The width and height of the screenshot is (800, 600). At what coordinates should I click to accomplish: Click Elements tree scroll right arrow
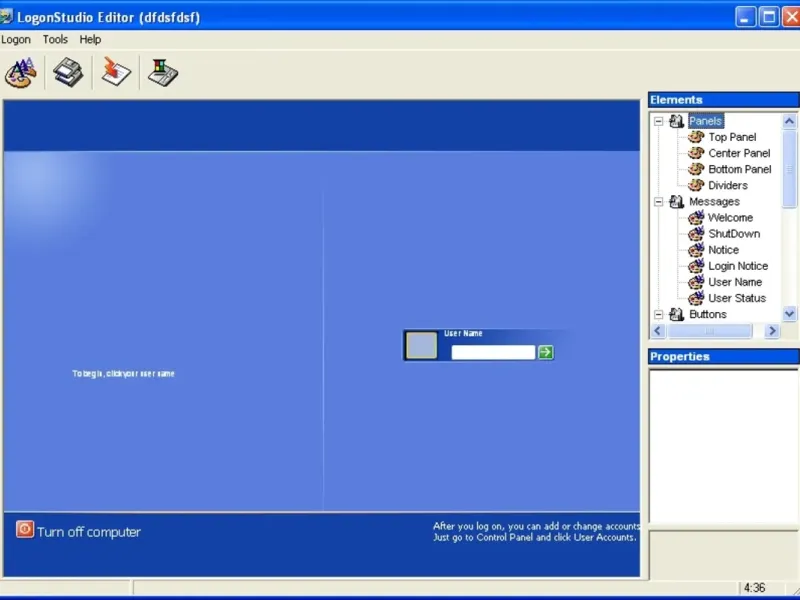pos(772,331)
